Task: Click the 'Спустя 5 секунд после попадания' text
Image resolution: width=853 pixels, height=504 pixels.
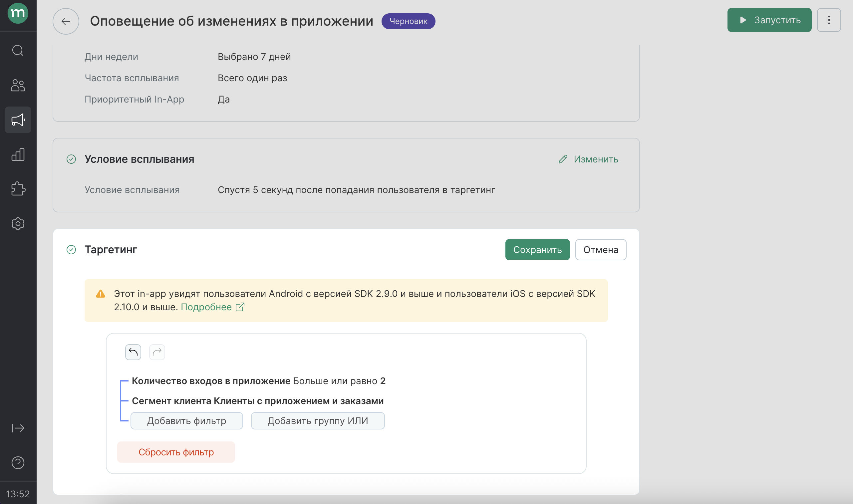Action: tap(356, 190)
